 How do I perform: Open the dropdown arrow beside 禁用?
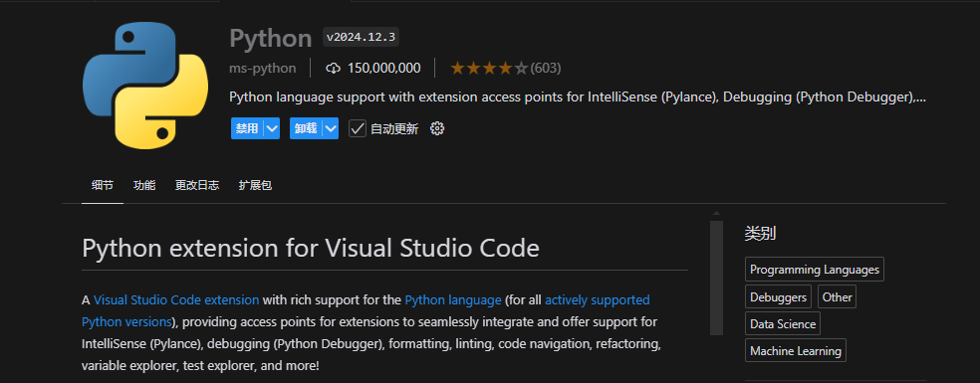click(271, 128)
